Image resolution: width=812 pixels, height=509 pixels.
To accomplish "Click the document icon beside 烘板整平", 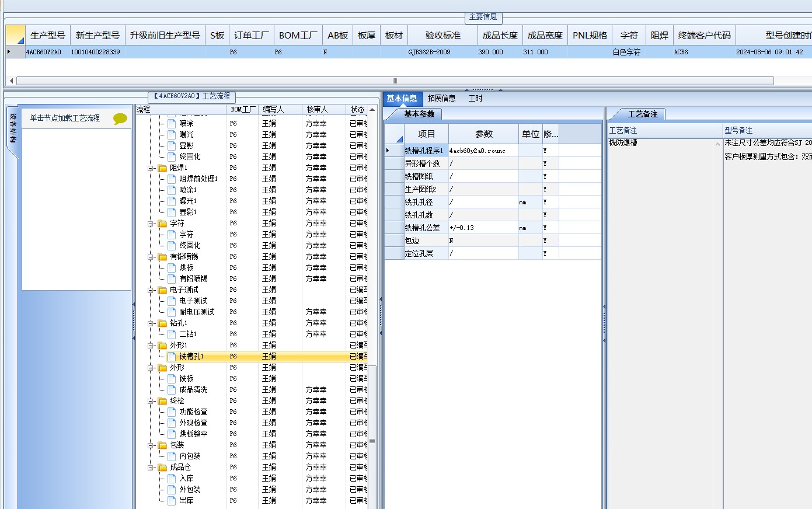I will tap(172, 434).
